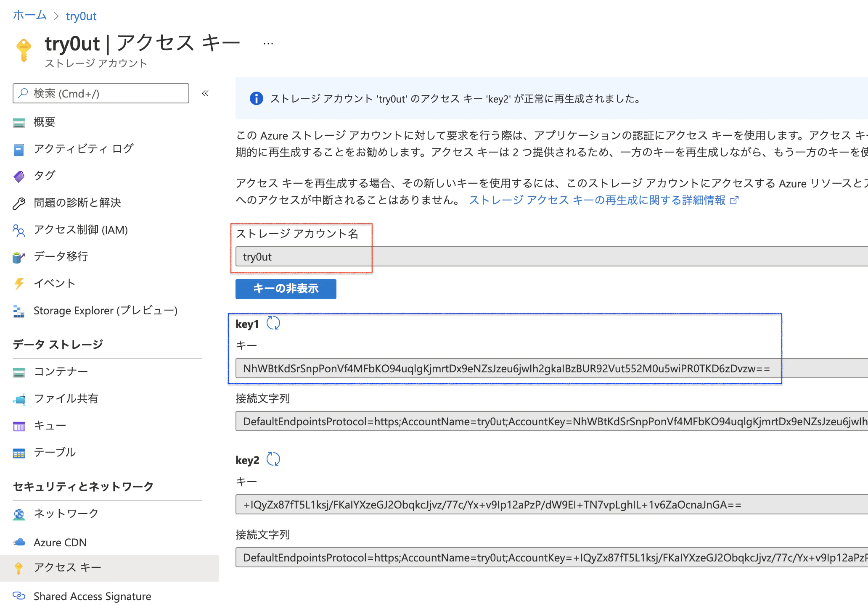Click the wrench icon for 問題の診断と解決
This screenshot has height=606, width=868.
(x=19, y=203)
